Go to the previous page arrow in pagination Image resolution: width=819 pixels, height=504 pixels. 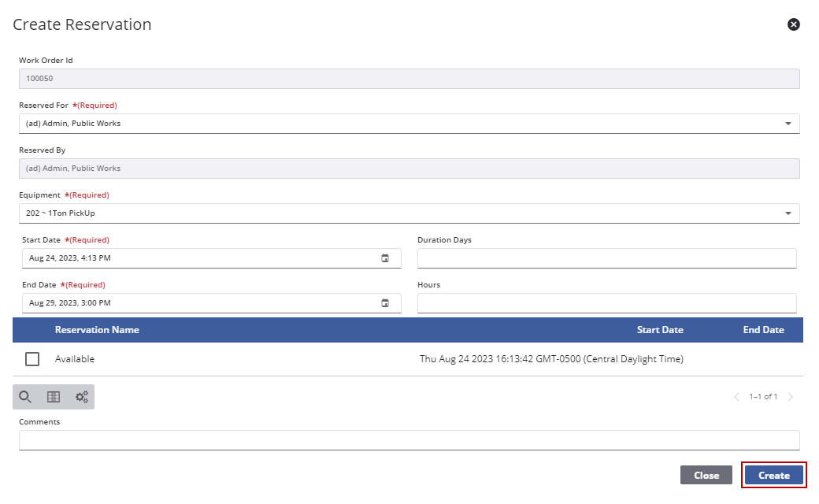[736, 397]
